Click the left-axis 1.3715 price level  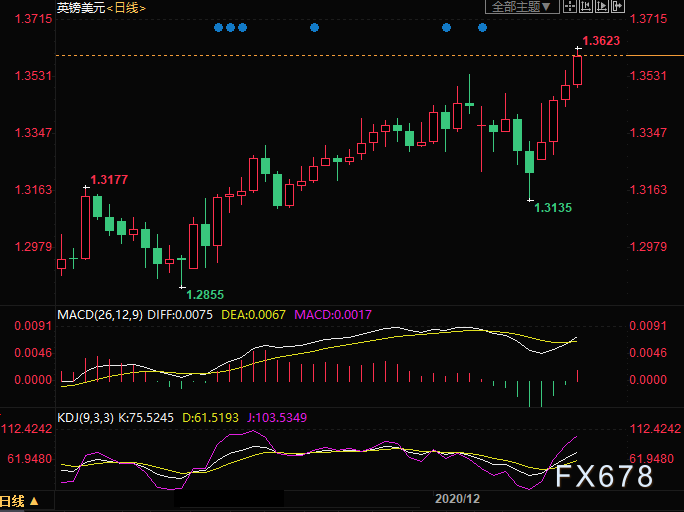coord(34,19)
